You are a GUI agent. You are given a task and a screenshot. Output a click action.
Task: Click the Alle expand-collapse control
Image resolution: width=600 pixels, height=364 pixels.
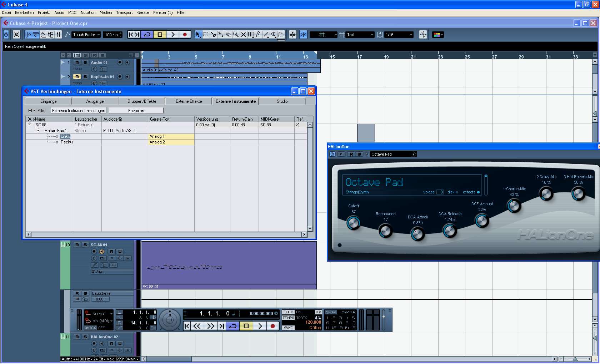pyautogui.click(x=36, y=111)
